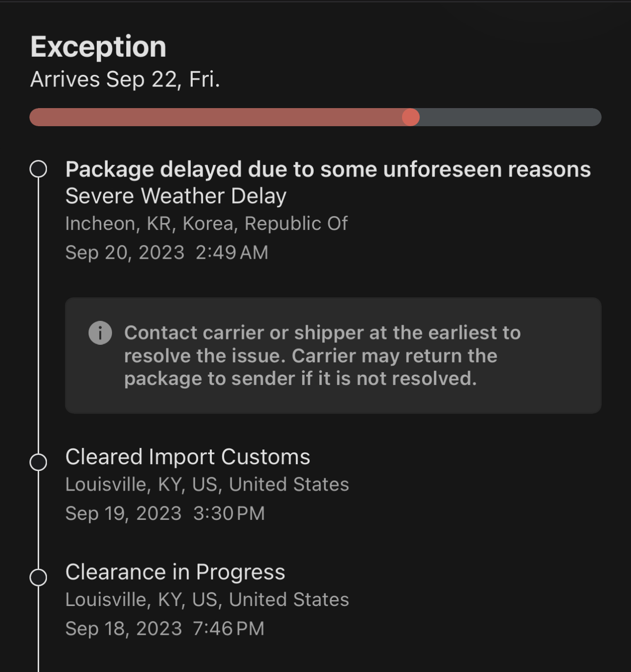Open the Cleared Import Customs event
Screen dimensions: 631x672
tap(187, 457)
